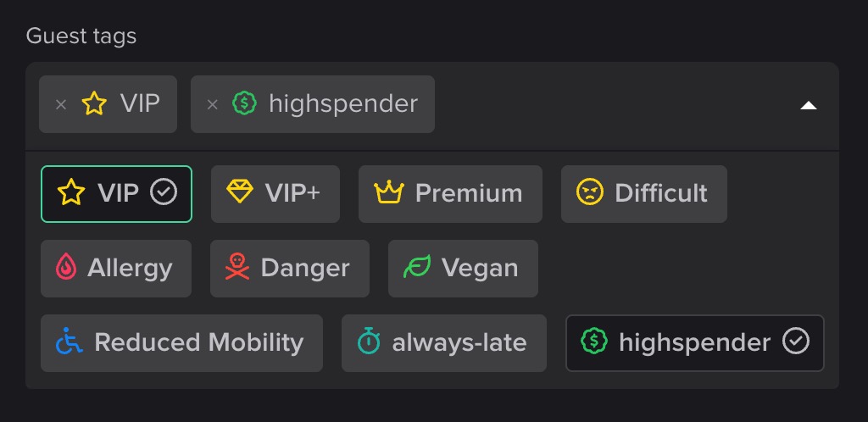Click the crown icon of Premium tag
The image size is (868, 422).
tap(388, 193)
